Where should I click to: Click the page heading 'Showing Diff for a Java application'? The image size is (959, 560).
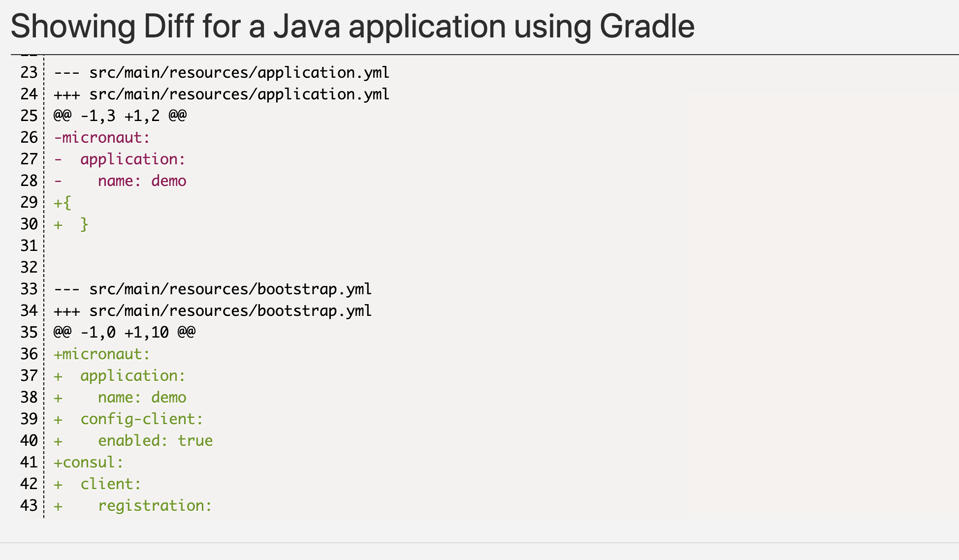[x=352, y=26]
